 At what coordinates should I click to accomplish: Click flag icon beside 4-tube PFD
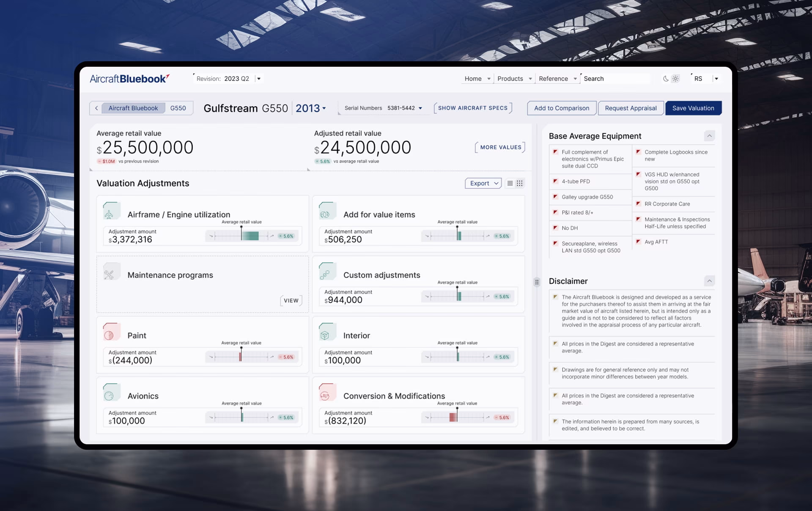pyautogui.click(x=555, y=181)
